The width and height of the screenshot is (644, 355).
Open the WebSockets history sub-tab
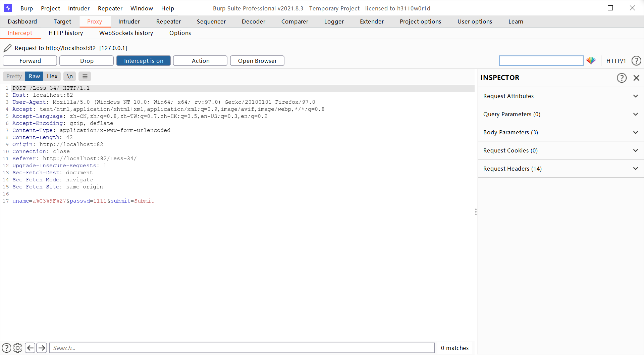point(126,33)
